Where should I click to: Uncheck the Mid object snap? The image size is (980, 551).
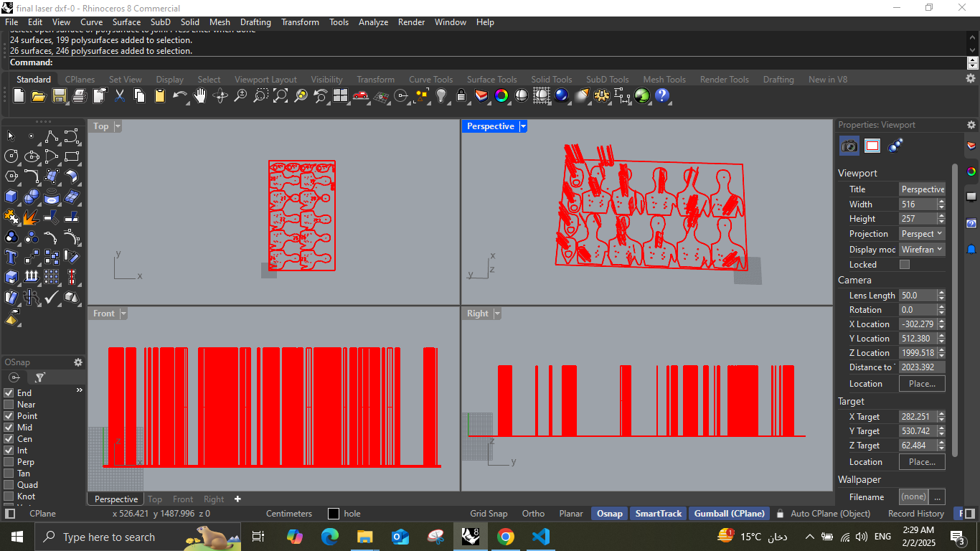(9, 428)
